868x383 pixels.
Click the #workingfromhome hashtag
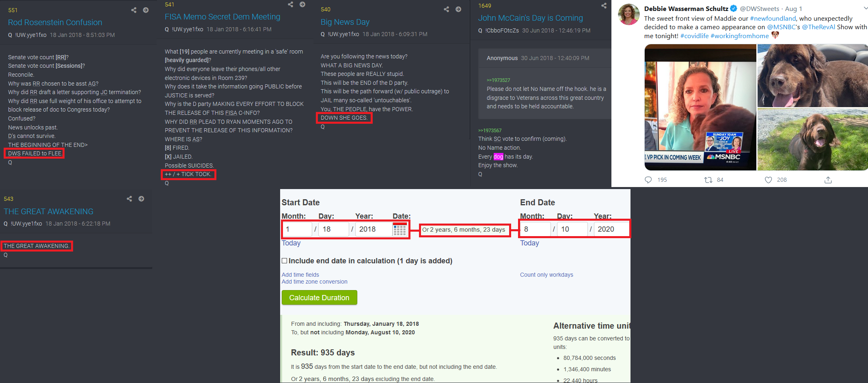click(740, 36)
